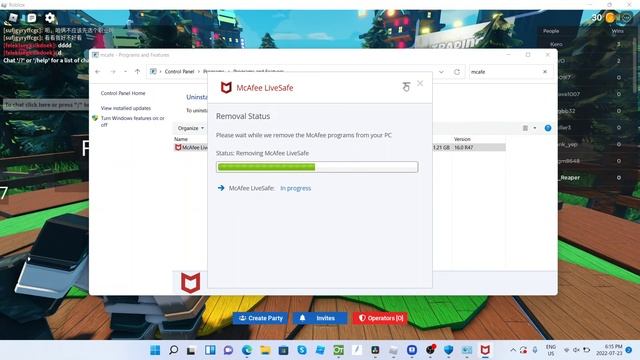Go forward in Programs and Features window

click(x=113, y=71)
